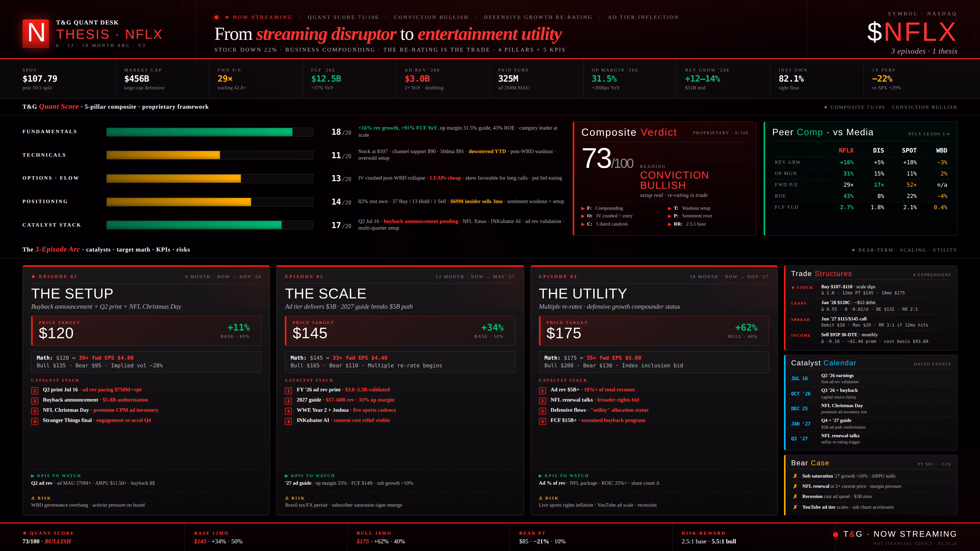Select the NFLX column header in Peer Comp

846,151
